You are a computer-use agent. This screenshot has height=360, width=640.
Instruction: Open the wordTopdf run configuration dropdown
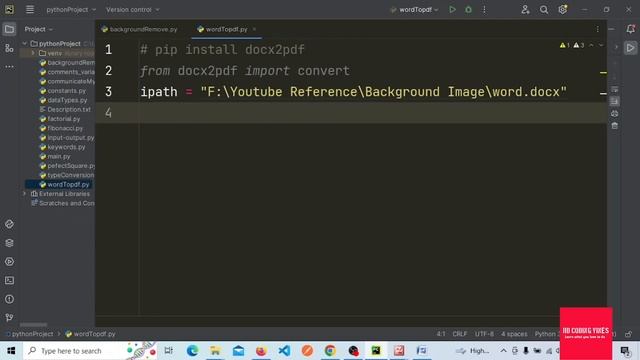tap(414, 9)
